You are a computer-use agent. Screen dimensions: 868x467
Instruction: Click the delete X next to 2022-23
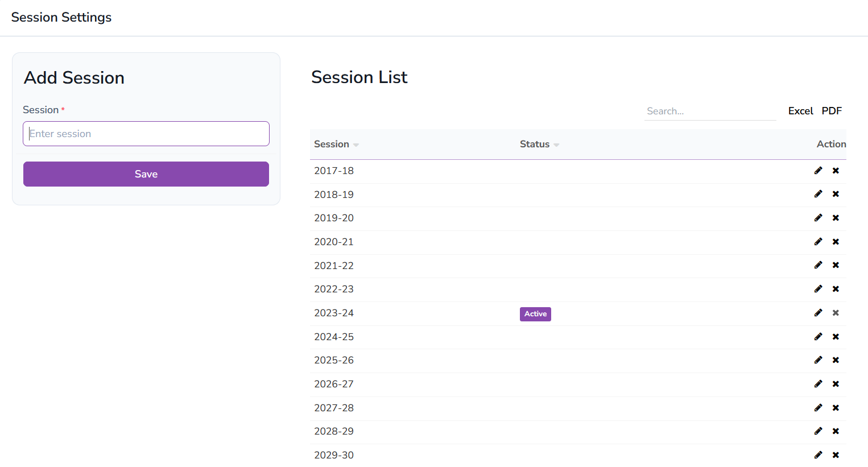pyautogui.click(x=836, y=288)
